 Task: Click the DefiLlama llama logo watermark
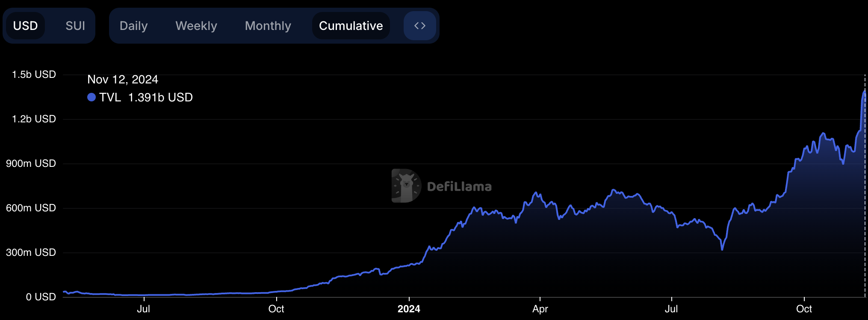405,186
